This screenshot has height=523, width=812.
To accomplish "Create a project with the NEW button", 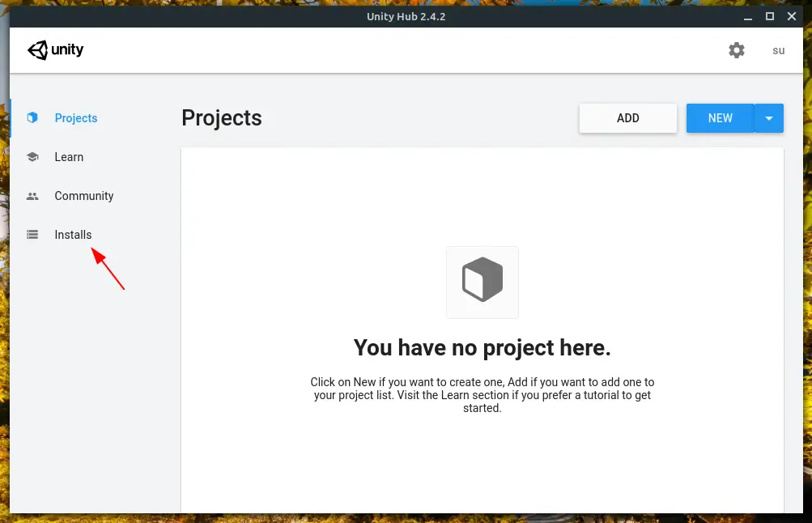I will click(x=720, y=118).
